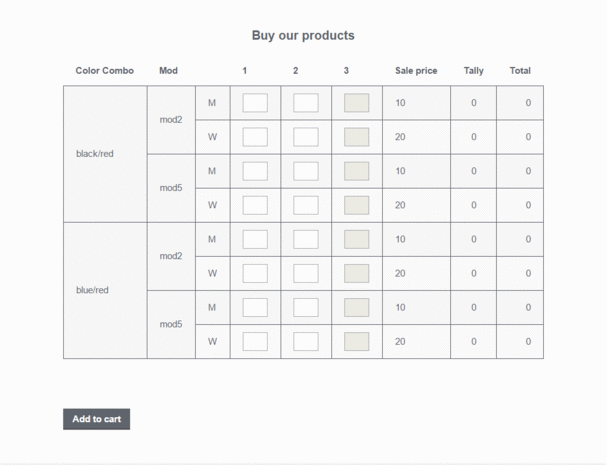Click the "mod5" cell under blue/red

pos(171,324)
